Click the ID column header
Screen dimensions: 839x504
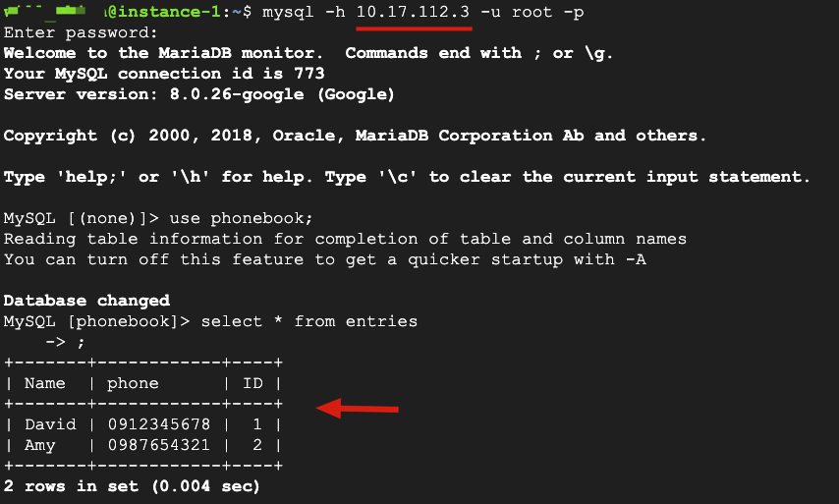tap(252, 383)
